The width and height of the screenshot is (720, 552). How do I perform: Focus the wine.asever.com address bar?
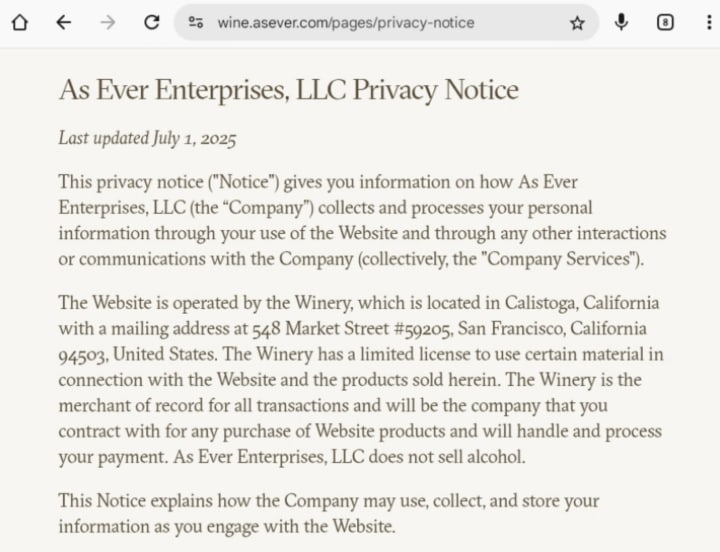point(345,22)
